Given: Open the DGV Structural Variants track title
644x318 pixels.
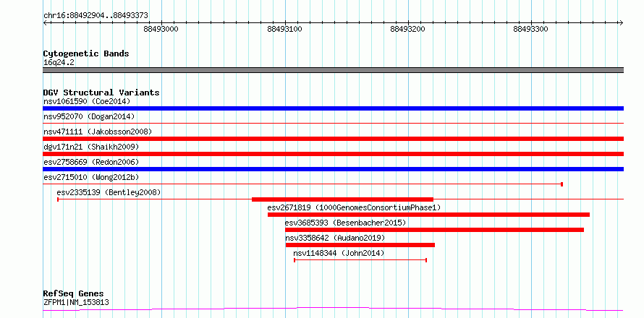Looking at the screenshot, I should click(x=101, y=93).
